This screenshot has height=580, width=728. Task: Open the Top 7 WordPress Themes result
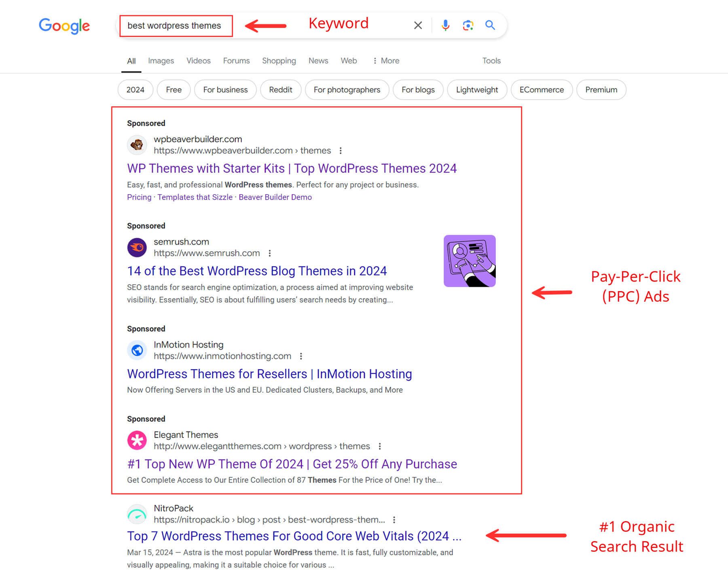[x=293, y=536]
